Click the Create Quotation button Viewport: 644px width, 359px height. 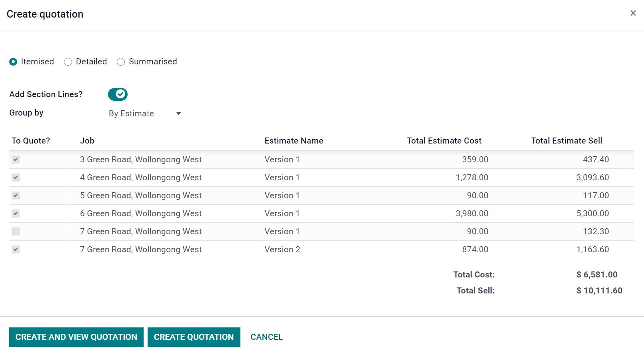click(194, 337)
